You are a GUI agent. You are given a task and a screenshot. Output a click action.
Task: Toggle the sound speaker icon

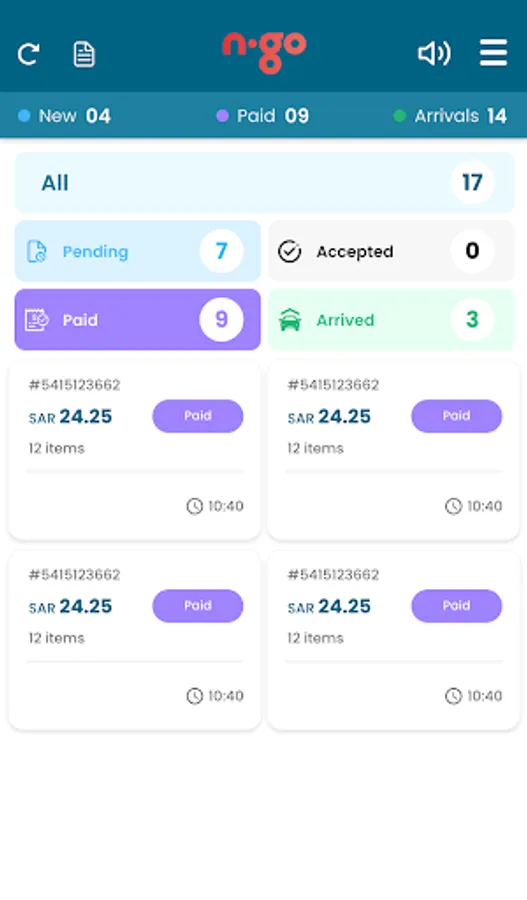pyautogui.click(x=434, y=54)
